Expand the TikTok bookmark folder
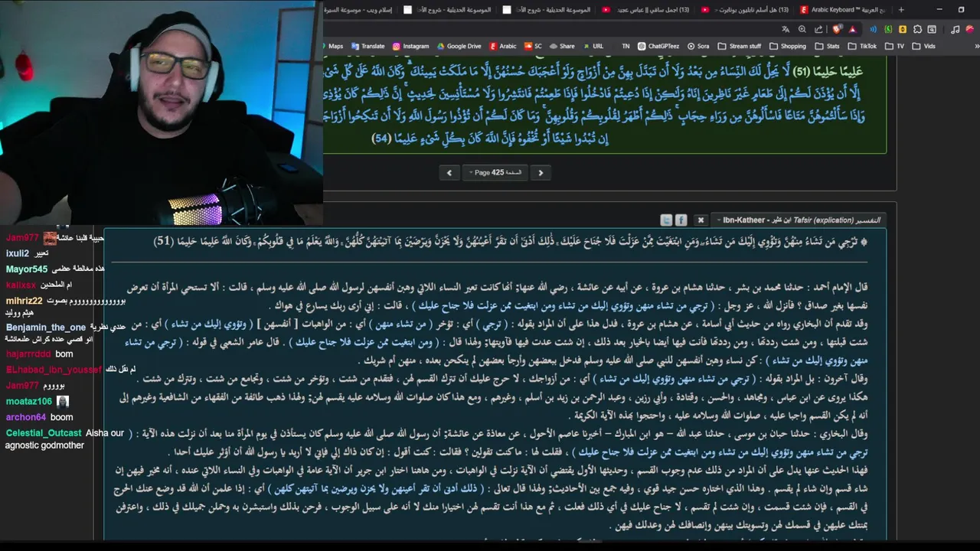Viewport: 980px width, 551px height. pos(862,46)
